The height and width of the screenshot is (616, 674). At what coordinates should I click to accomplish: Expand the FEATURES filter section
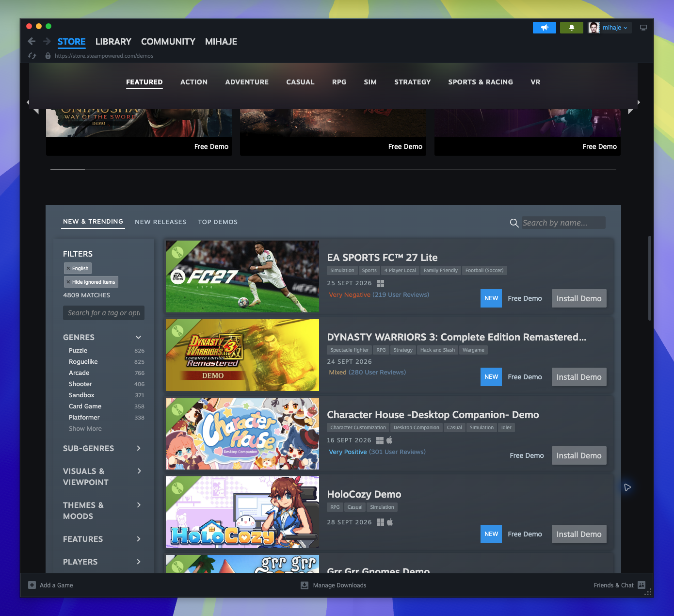coord(138,539)
